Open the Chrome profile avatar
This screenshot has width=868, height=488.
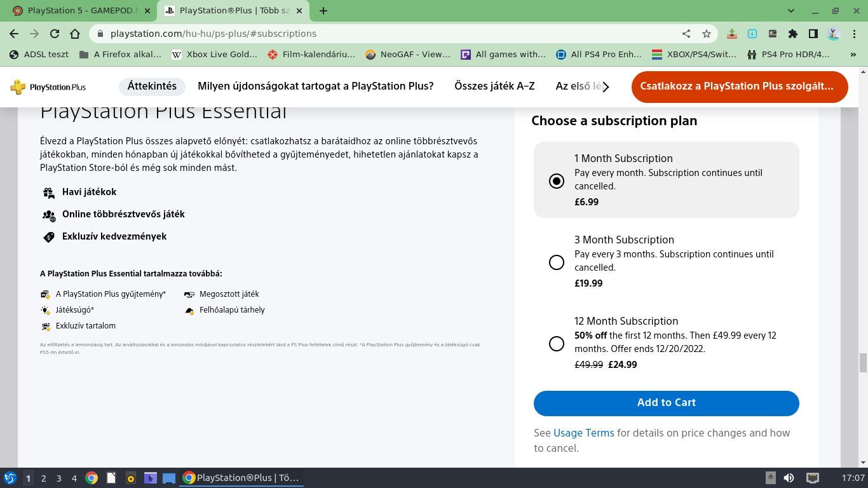click(x=834, y=34)
